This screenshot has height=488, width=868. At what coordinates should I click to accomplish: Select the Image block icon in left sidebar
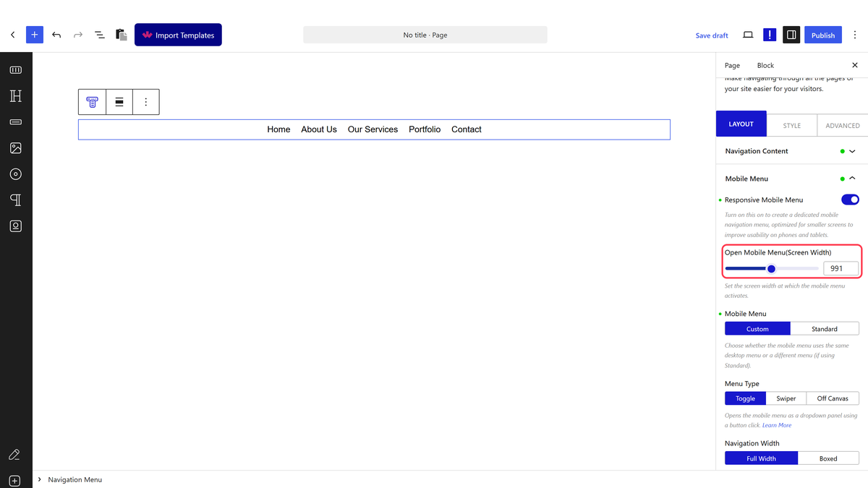[16, 148]
